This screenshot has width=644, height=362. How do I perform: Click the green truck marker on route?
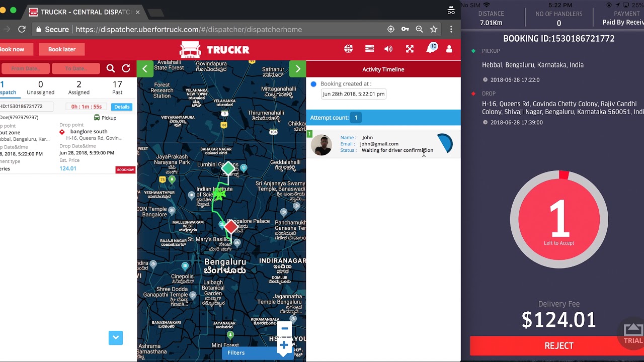219,193
